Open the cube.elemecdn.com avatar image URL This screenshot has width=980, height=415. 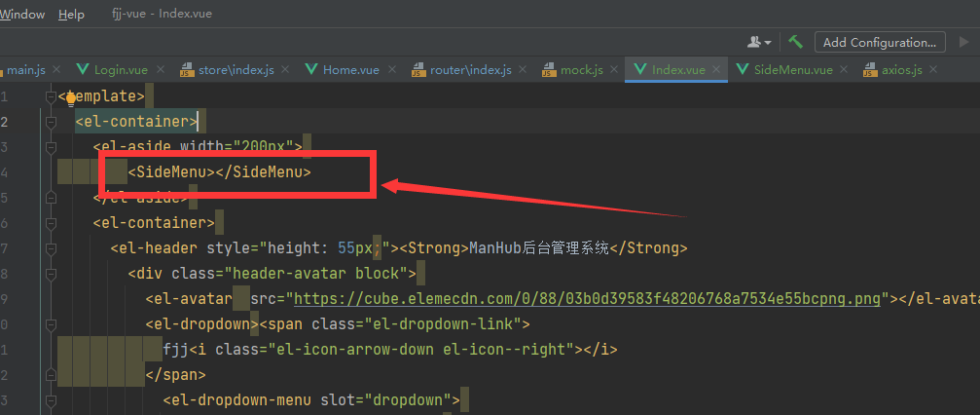pos(587,298)
